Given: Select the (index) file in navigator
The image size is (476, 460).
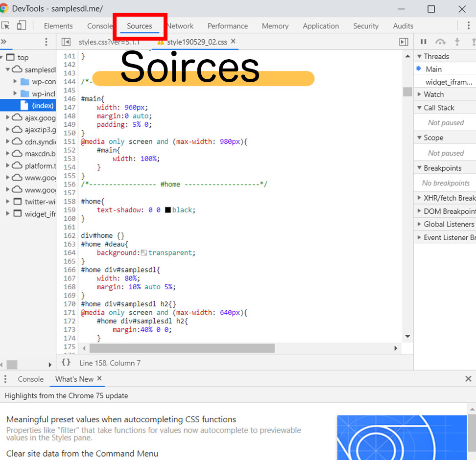Looking at the screenshot, I should 43,105.
